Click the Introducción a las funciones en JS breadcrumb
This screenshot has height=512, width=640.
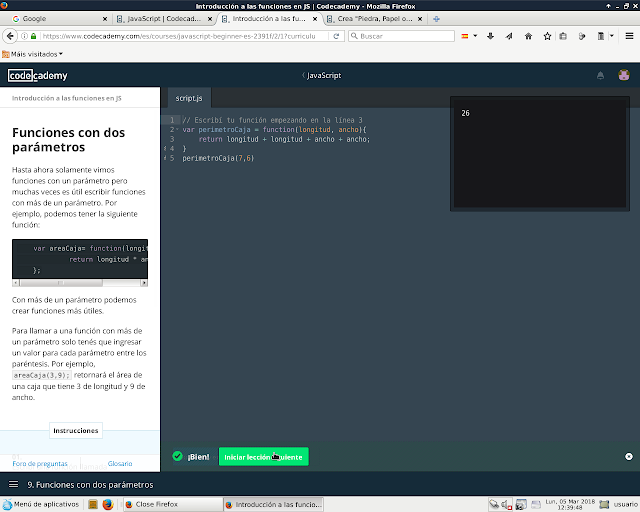67,98
